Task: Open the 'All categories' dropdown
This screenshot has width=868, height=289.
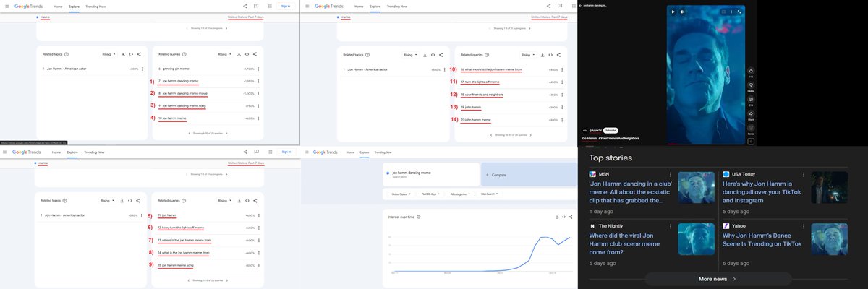Action: [x=461, y=194]
